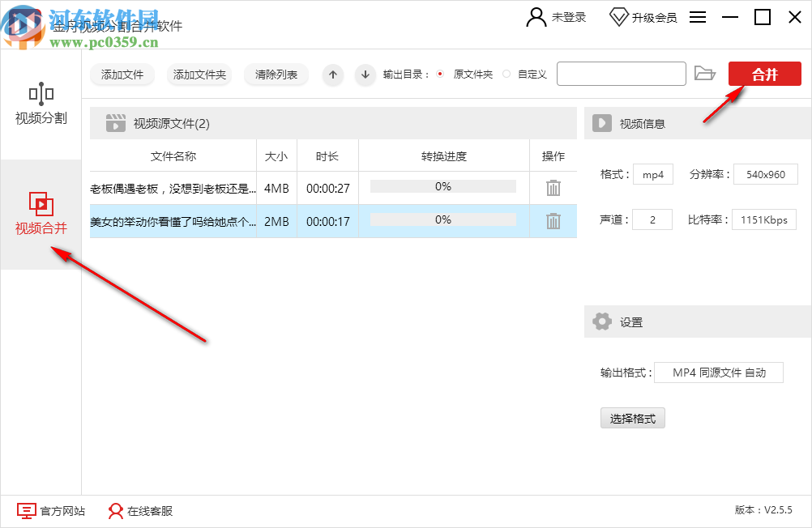Click the 0% progress bar of the 2MB video

click(442, 219)
